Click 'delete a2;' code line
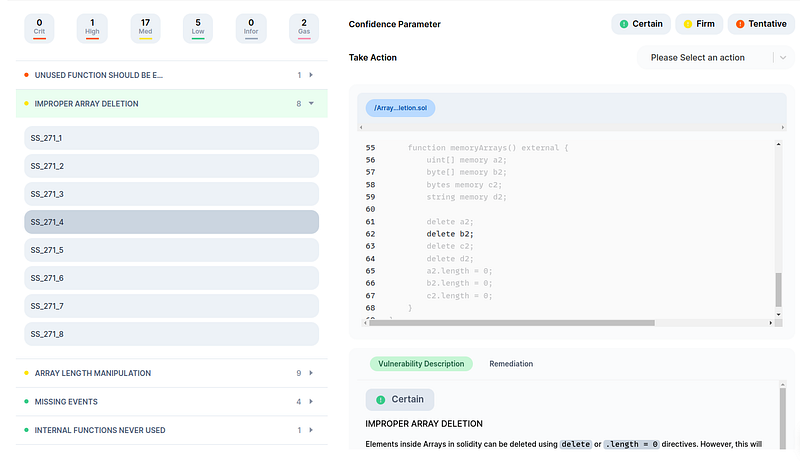 (x=450, y=222)
